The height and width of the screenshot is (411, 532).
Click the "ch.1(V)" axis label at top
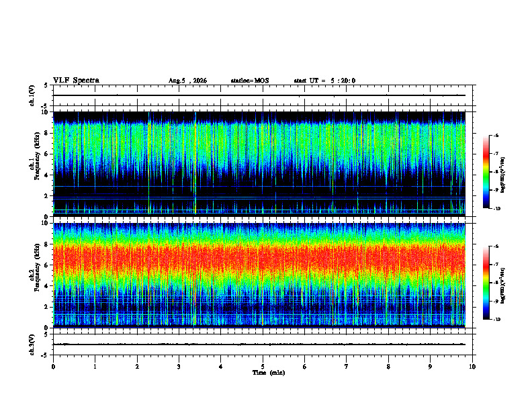[32, 95]
